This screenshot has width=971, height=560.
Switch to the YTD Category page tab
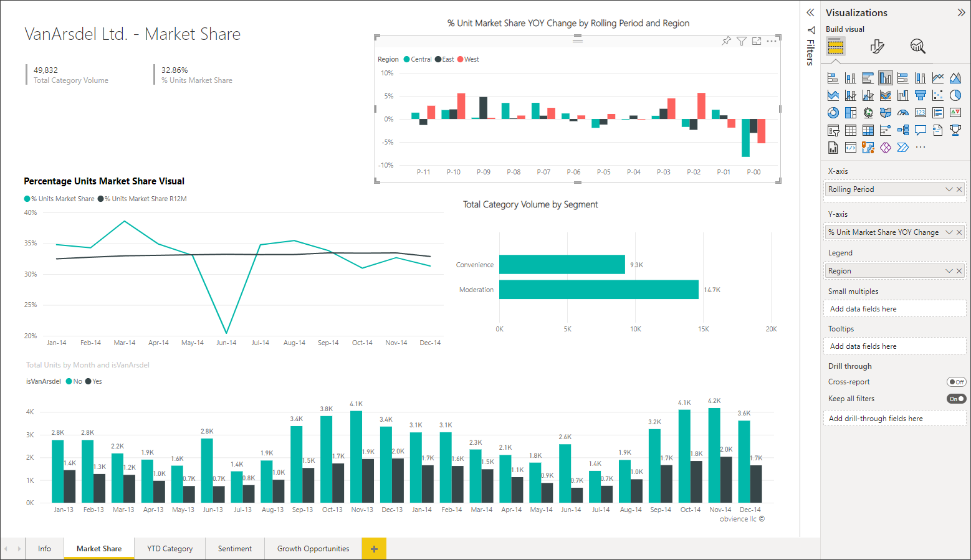click(x=170, y=549)
